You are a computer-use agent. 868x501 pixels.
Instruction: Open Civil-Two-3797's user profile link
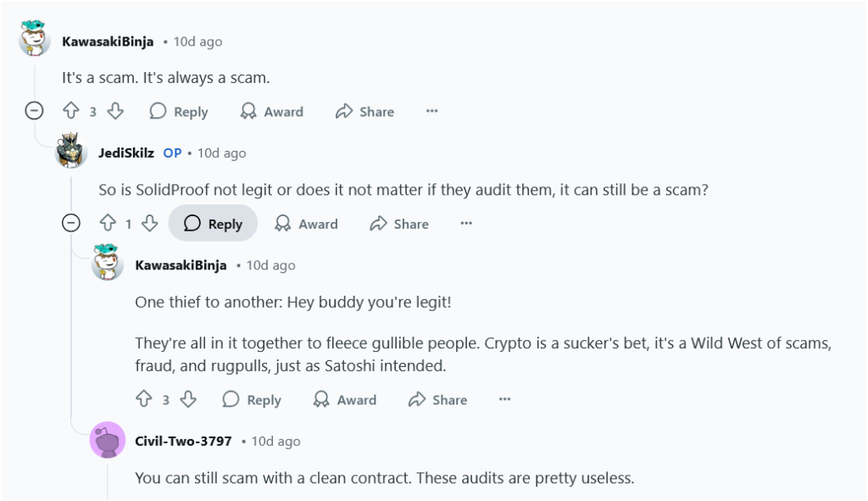(183, 442)
